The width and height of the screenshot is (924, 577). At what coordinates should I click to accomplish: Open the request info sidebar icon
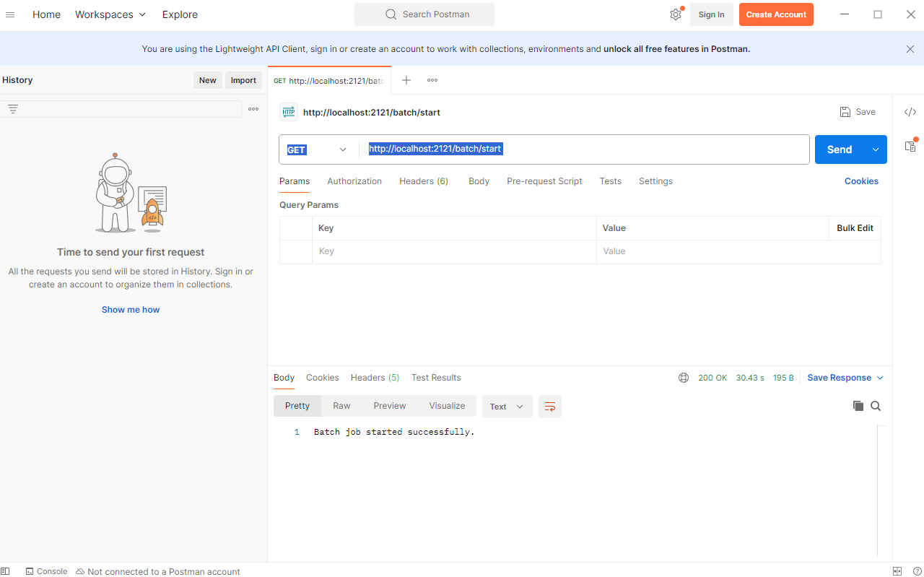pos(910,145)
